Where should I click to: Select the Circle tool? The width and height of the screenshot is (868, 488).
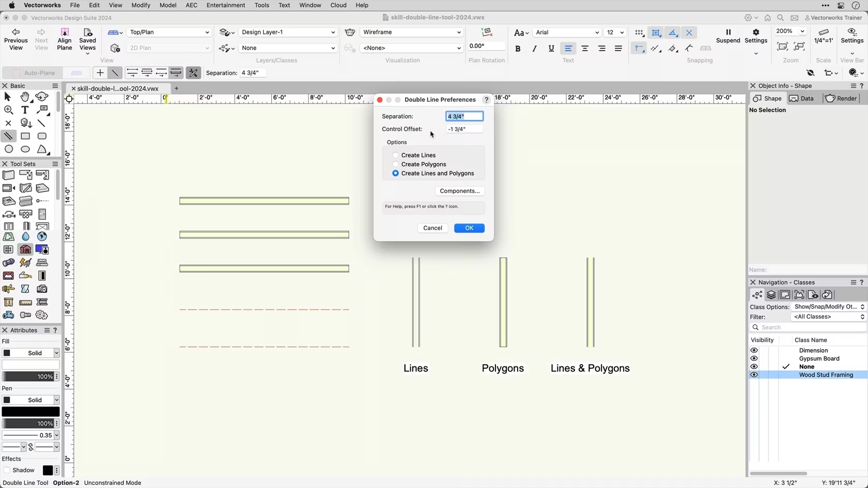tap(9, 149)
